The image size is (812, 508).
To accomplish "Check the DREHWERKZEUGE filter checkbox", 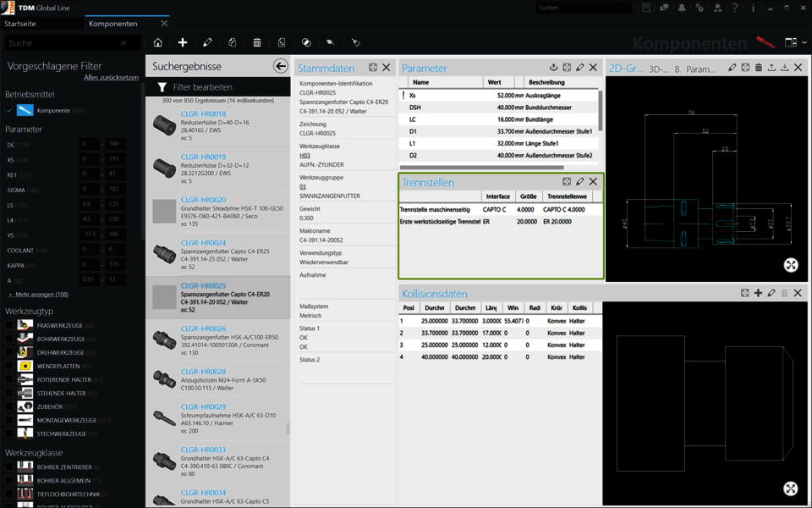I will (9, 352).
